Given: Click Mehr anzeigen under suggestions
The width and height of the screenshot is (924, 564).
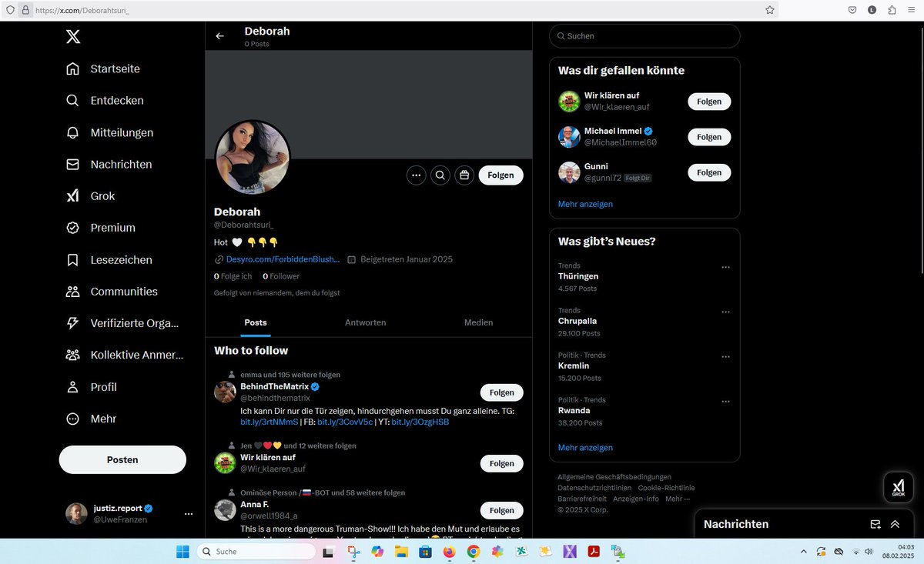Looking at the screenshot, I should pyautogui.click(x=585, y=204).
